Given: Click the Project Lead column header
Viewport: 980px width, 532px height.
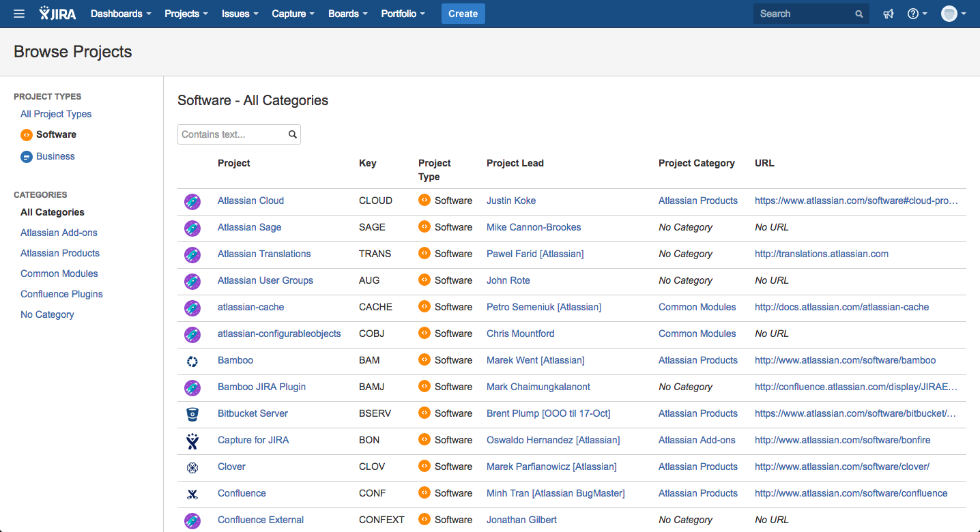Looking at the screenshot, I should [515, 163].
